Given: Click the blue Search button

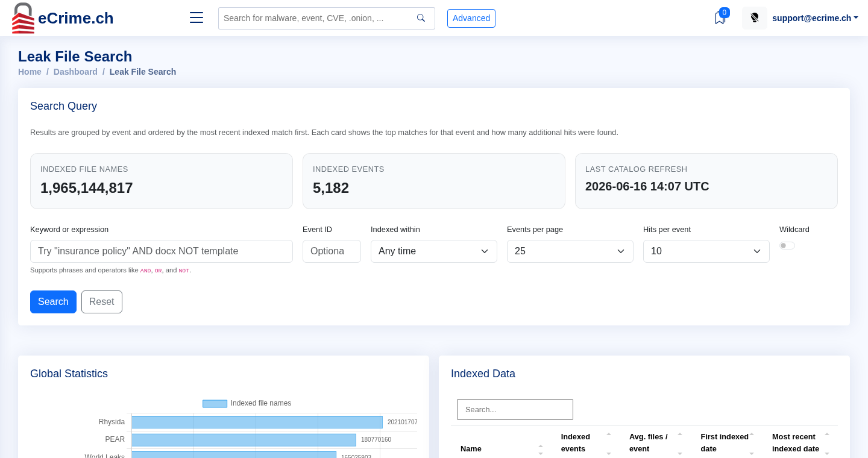Looking at the screenshot, I should tap(53, 302).
